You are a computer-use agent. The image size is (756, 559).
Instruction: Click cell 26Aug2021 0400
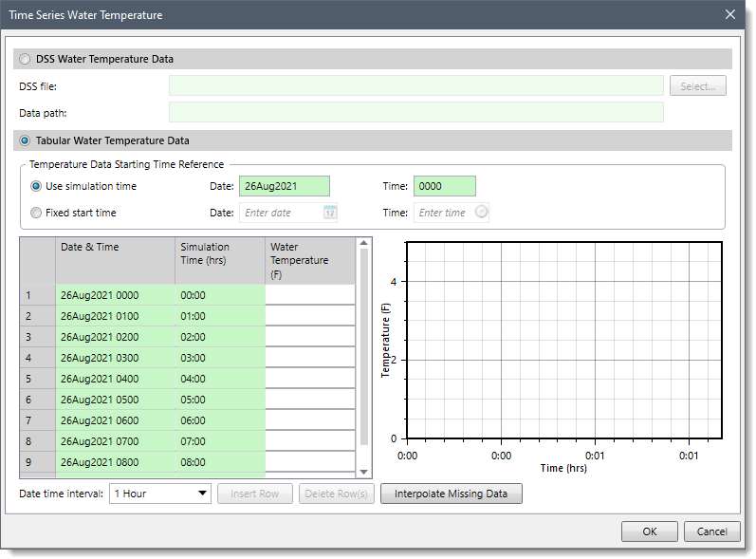click(115, 379)
